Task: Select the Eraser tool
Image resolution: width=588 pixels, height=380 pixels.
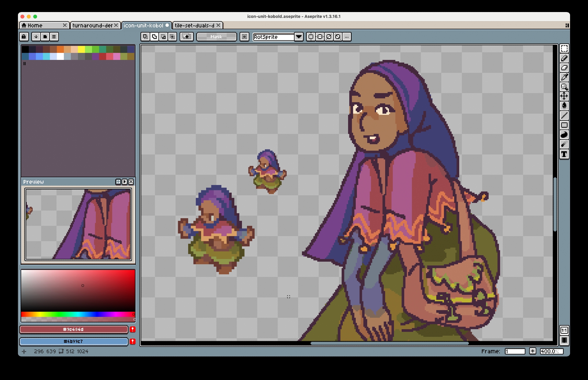Action: (564, 68)
